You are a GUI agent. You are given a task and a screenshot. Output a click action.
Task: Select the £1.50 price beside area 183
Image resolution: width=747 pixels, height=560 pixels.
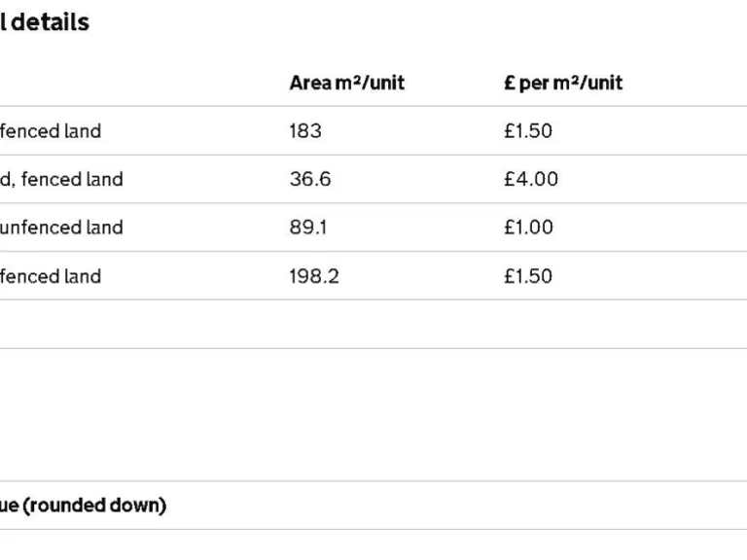528,130
